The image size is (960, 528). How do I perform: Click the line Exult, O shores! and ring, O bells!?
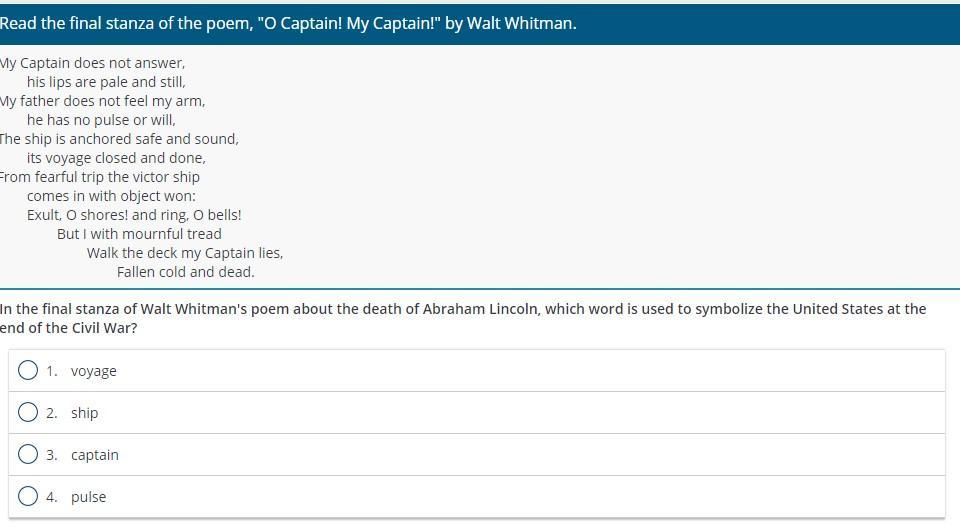tap(134, 215)
